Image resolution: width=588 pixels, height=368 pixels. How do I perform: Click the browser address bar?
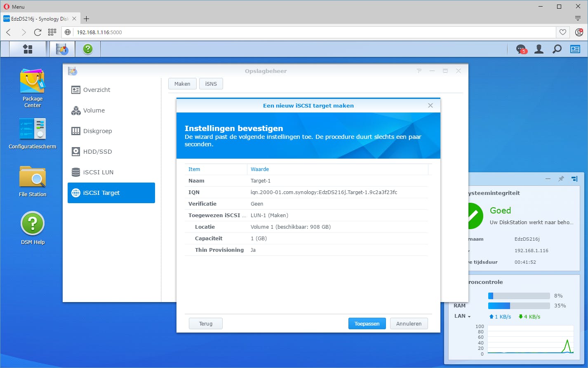click(314, 32)
